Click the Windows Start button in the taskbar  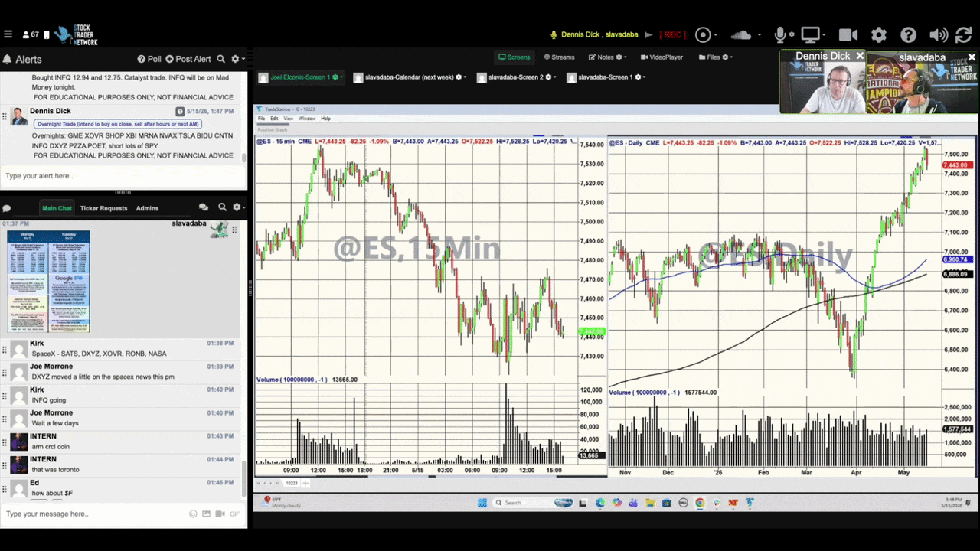coord(482,503)
